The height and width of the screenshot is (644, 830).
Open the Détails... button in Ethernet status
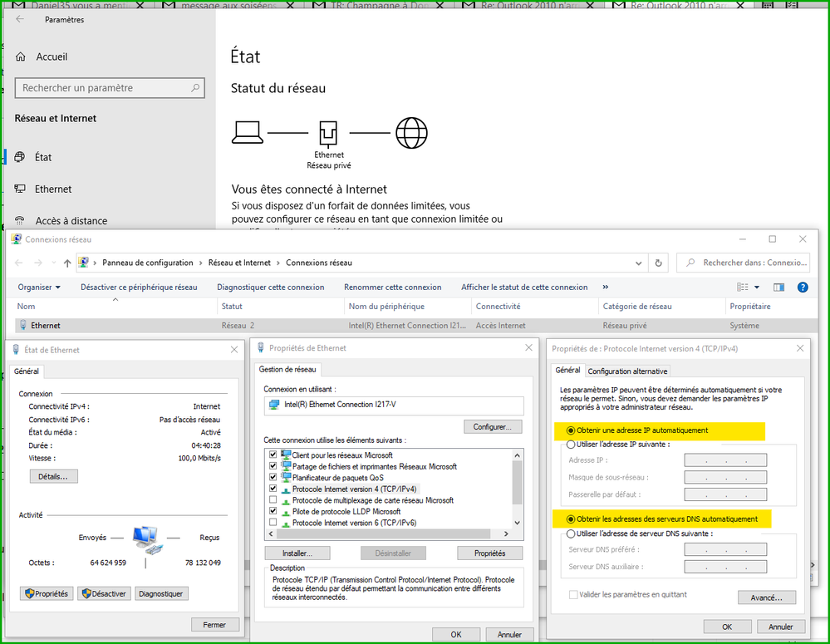pos(53,476)
